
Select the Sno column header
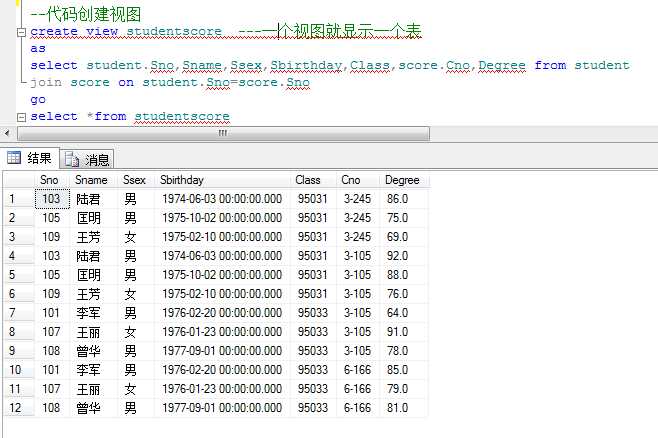tap(52, 180)
